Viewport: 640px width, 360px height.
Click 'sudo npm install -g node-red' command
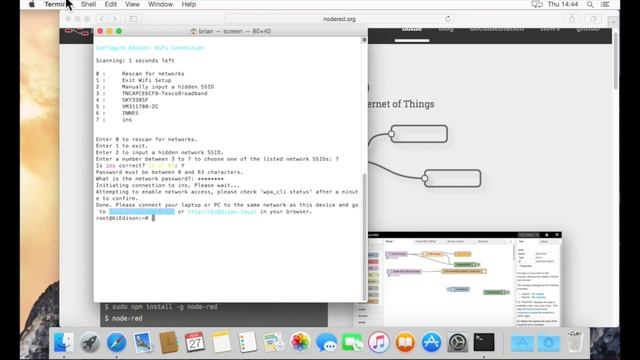pyautogui.click(x=161, y=307)
